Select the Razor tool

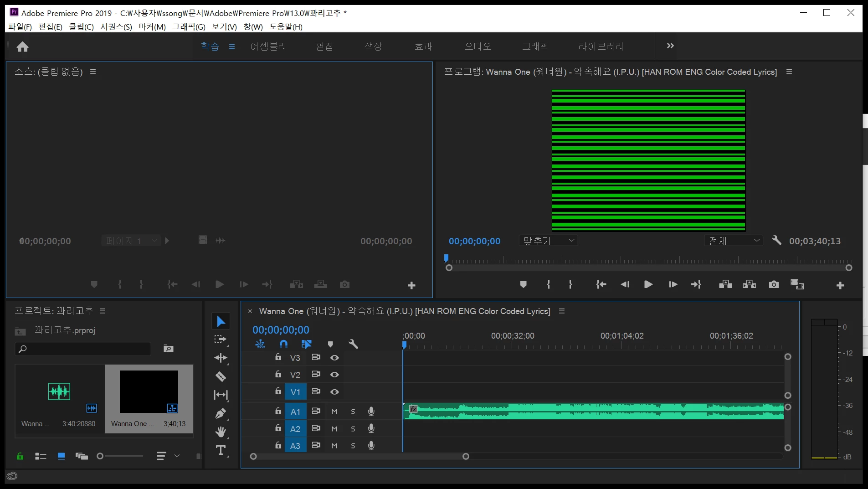click(221, 376)
